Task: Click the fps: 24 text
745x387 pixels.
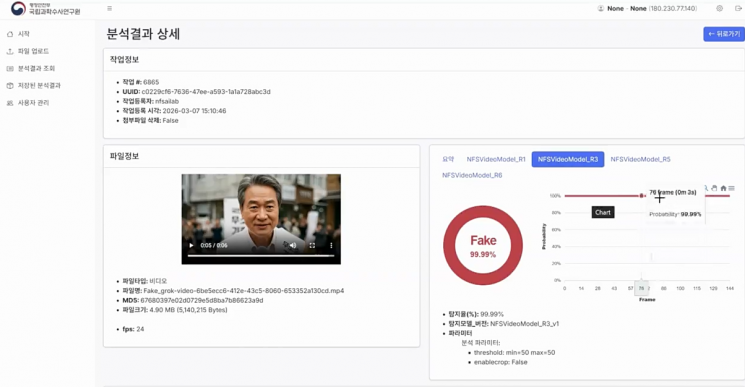Action: (x=133, y=329)
